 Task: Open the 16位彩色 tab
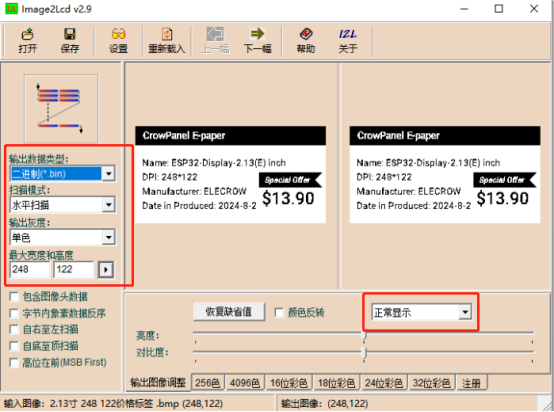(x=289, y=383)
